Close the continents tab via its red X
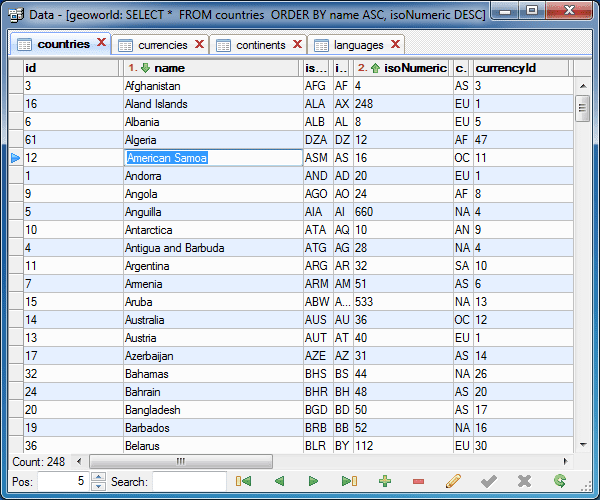Image resolution: width=600 pixels, height=500 pixels. (x=297, y=44)
